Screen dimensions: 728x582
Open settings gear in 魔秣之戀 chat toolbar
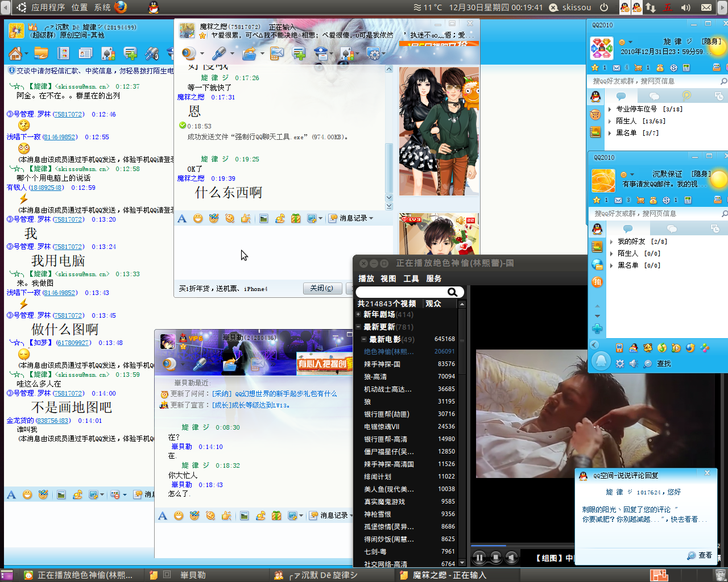374,53
